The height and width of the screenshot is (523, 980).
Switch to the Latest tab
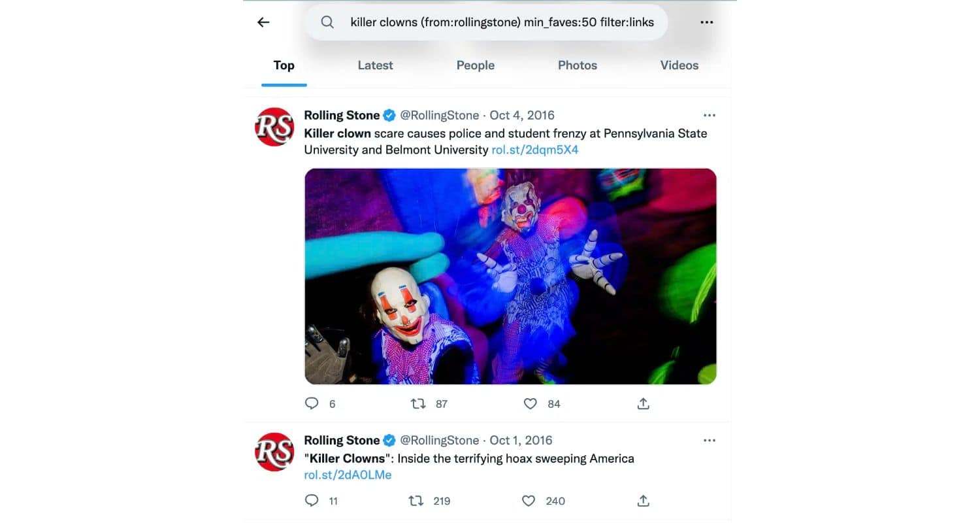tap(375, 65)
